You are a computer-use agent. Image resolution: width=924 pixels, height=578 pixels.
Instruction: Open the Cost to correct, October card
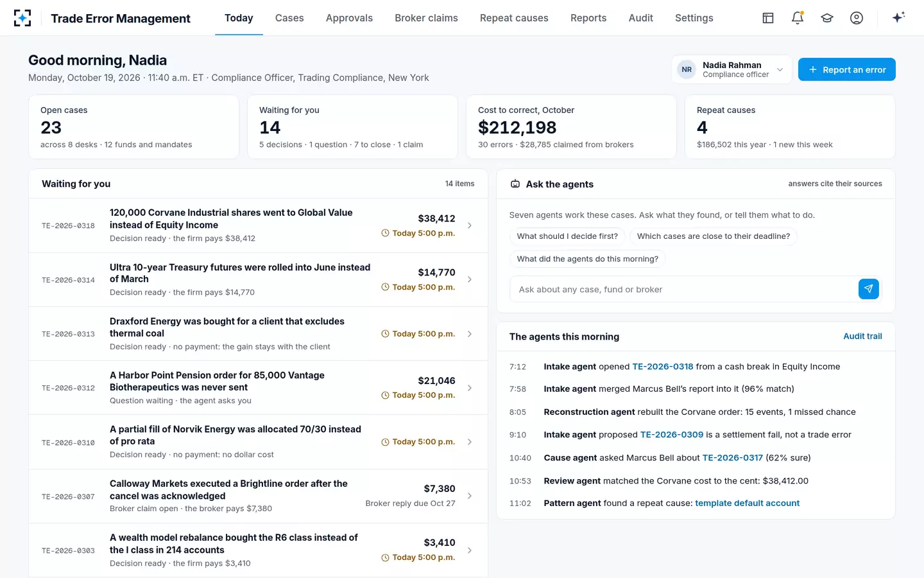click(x=571, y=127)
